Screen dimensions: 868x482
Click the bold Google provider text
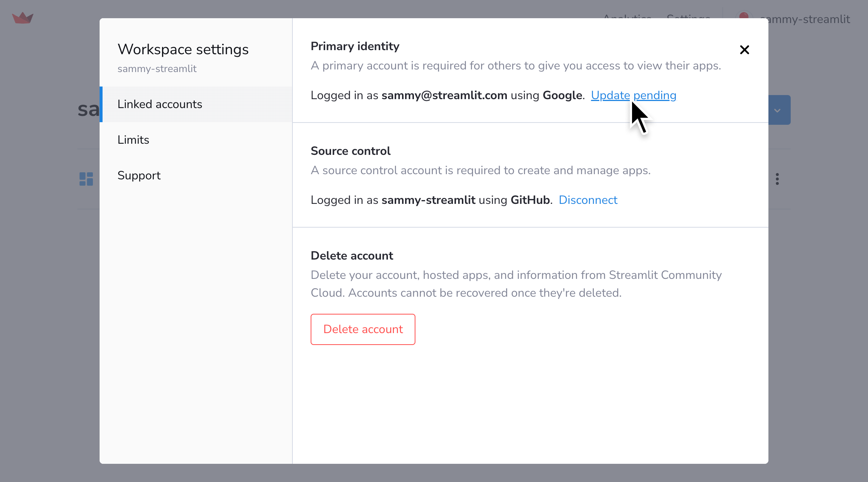pos(563,95)
